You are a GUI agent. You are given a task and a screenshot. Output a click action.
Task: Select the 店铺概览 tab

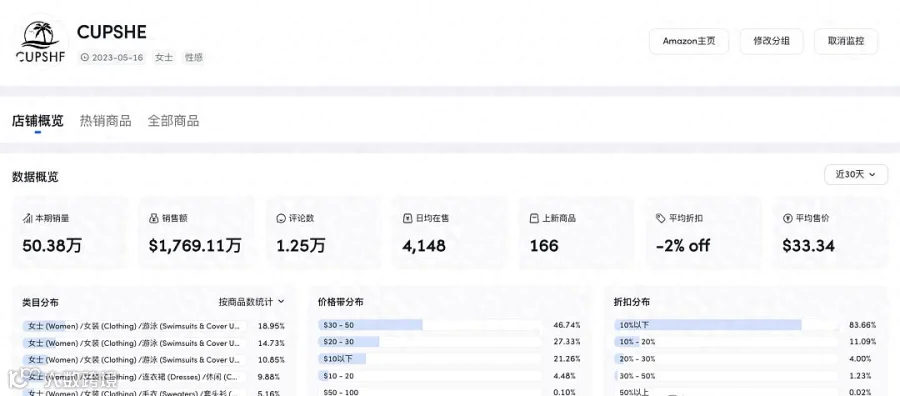pos(38,121)
